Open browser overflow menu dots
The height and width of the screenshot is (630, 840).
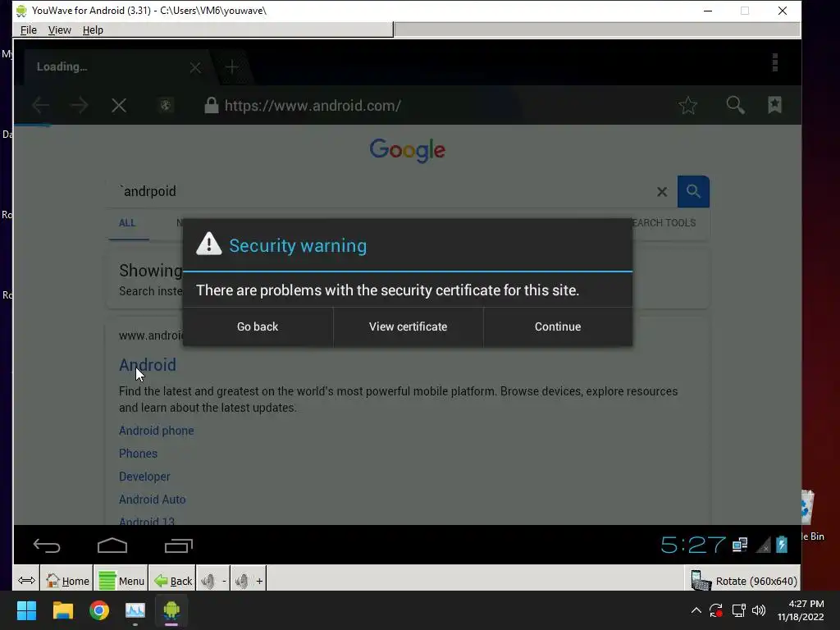(774, 62)
